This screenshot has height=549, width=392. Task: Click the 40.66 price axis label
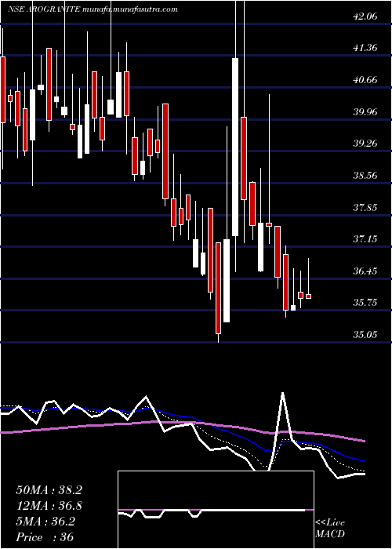[365, 79]
